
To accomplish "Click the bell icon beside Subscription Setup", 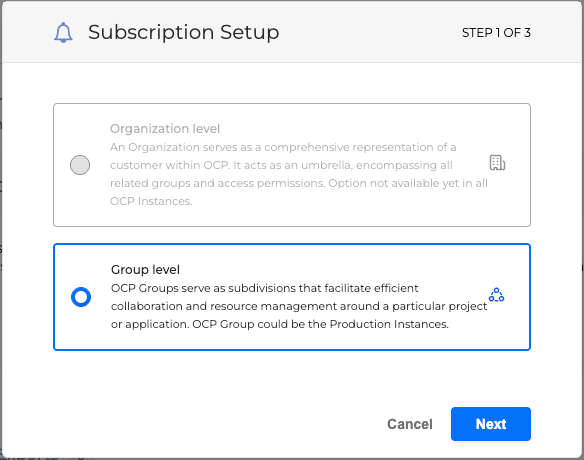I will coord(63,32).
